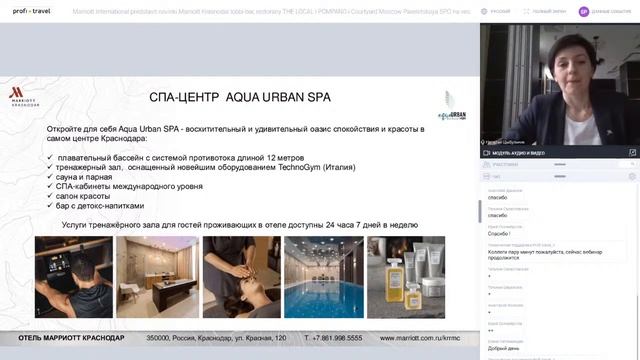Click the cosmetics bottles photo
640x360 pixels.
coord(406,277)
